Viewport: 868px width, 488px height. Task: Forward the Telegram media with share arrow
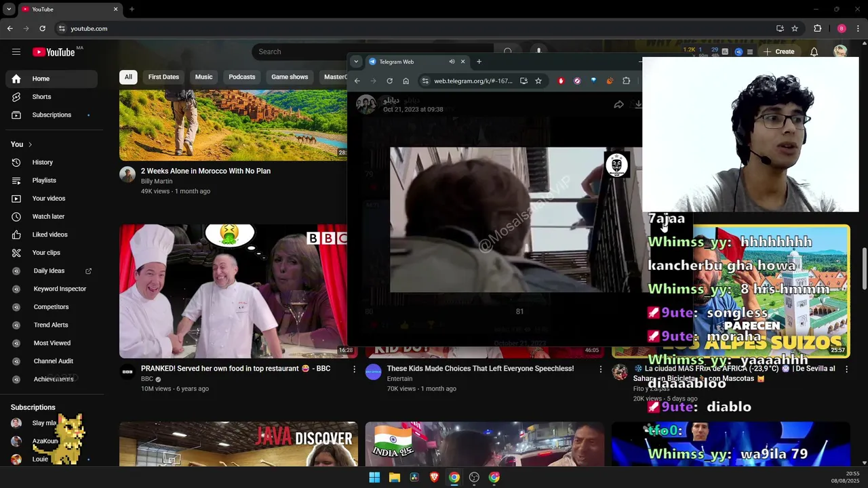click(618, 104)
